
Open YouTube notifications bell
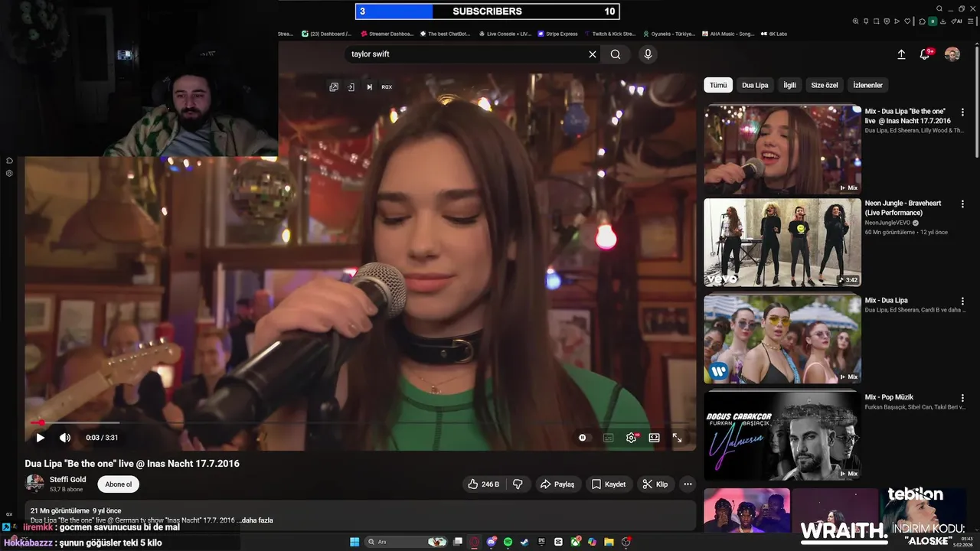(926, 54)
